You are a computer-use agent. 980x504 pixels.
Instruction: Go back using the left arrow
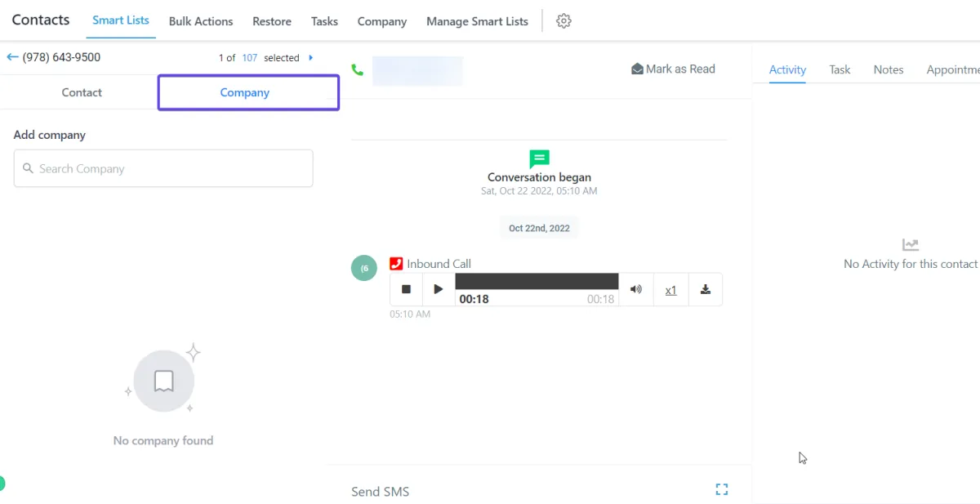pyautogui.click(x=12, y=57)
